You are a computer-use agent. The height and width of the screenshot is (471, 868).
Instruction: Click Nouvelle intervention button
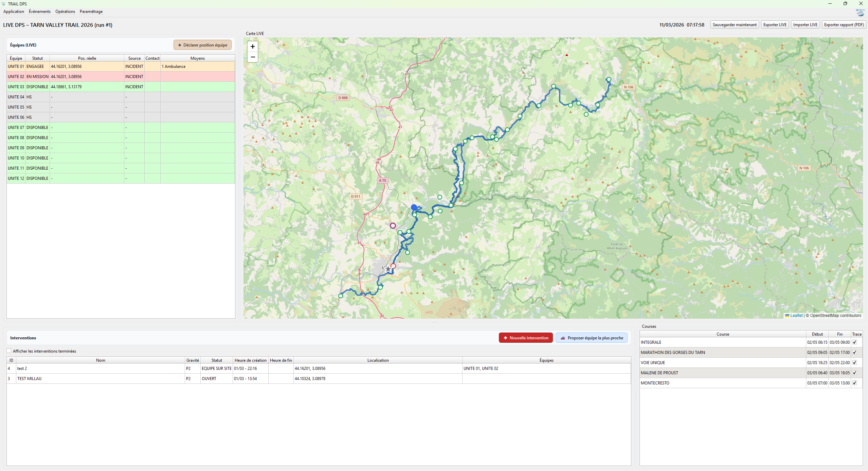click(x=525, y=338)
